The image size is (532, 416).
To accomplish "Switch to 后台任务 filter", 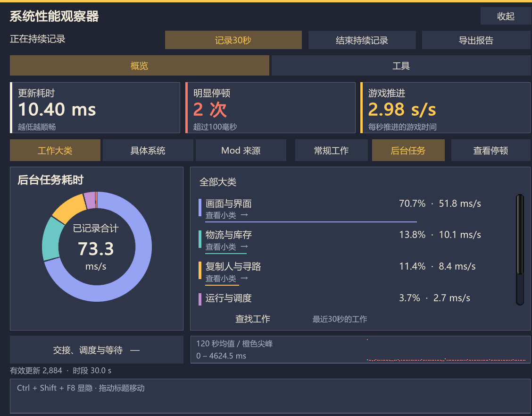I will [408, 150].
